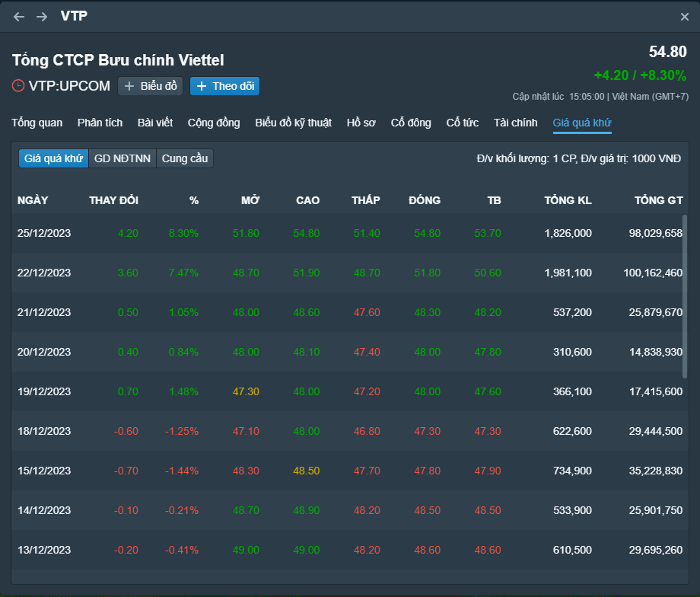Click total volume 1,981,100
This screenshot has height=597, width=700.
point(568,273)
